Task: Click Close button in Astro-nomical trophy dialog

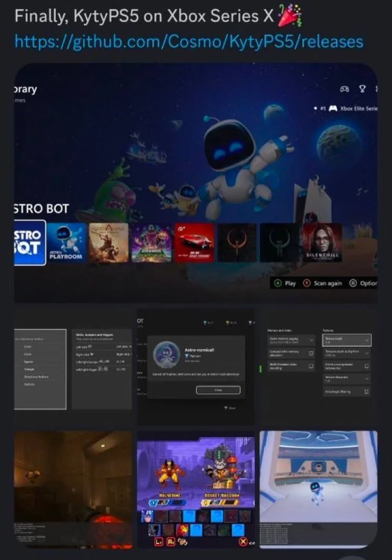Action: [x=218, y=390]
